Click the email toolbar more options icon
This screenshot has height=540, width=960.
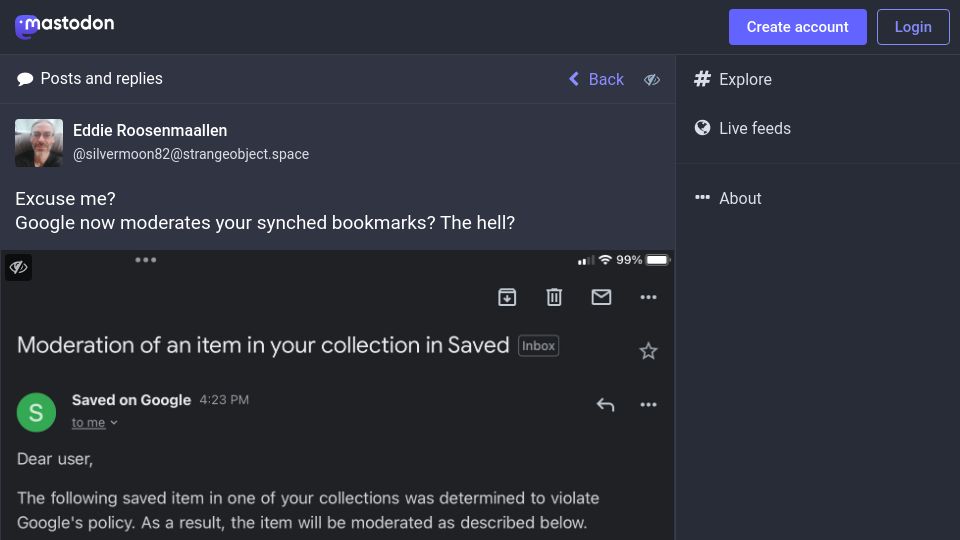click(648, 297)
